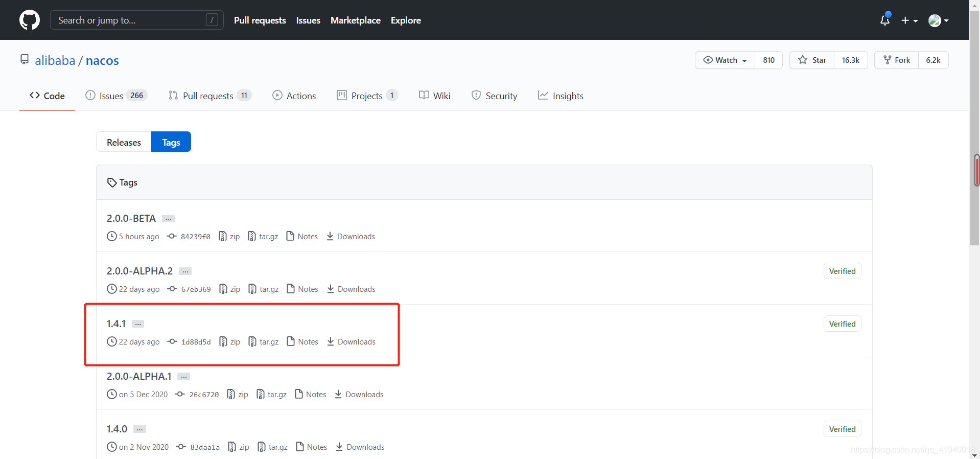980x459 pixels.
Task: Open Pull requests in top navigation
Action: [260, 20]
